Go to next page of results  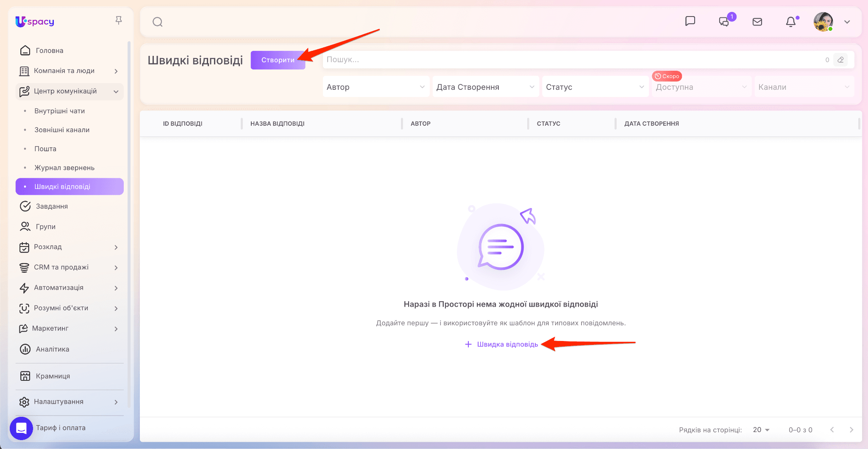(x=851, y=430)
